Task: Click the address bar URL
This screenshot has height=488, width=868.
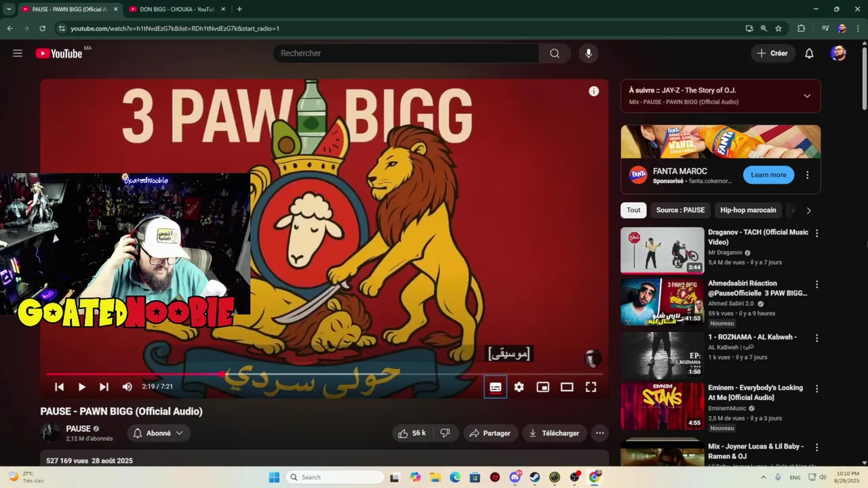Action: point(175,28)
